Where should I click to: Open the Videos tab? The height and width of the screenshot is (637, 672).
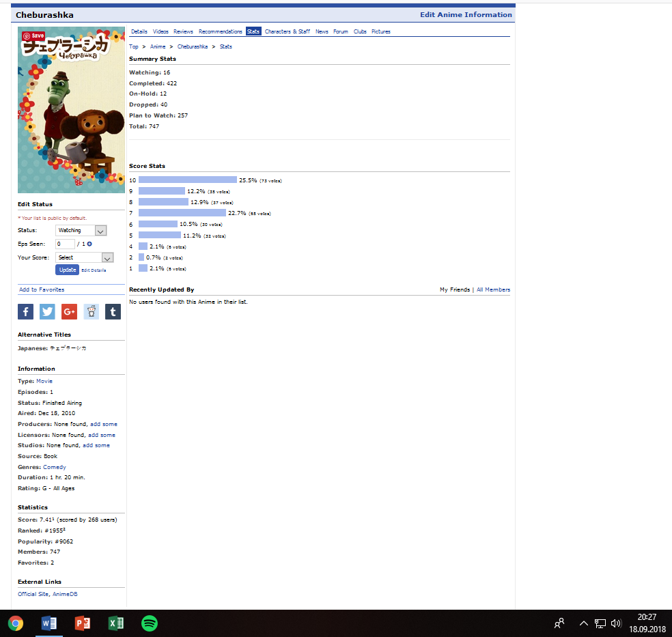point(160,31)
